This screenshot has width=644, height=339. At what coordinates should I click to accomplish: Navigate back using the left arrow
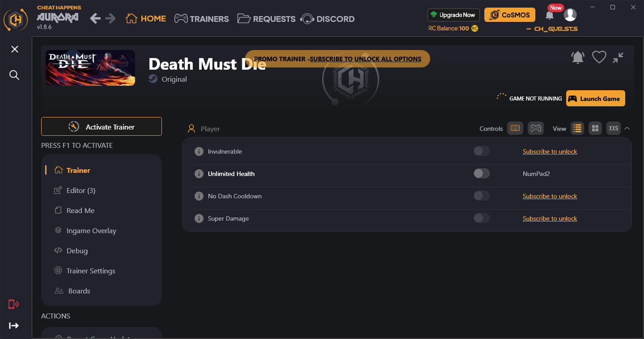[95, 18]
